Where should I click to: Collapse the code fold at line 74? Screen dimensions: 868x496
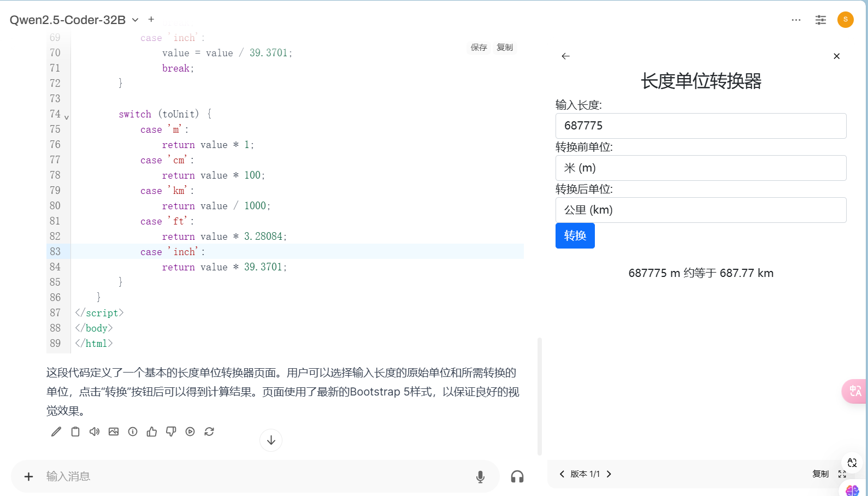click(67, 117)
